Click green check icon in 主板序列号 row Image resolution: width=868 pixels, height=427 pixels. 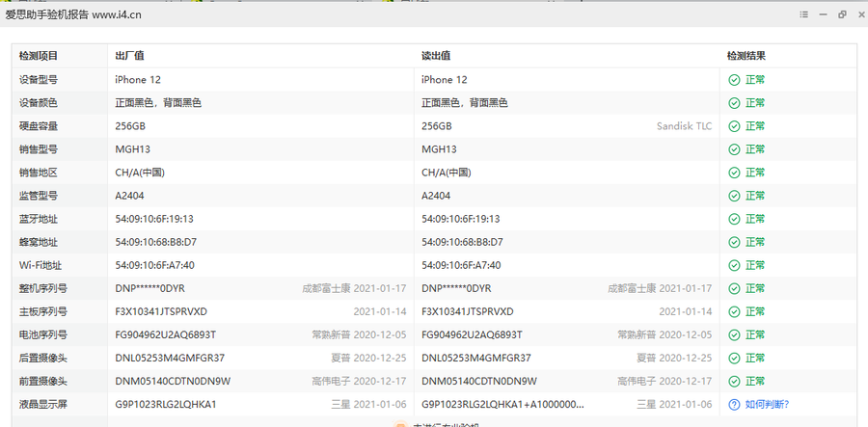(734, 312)
